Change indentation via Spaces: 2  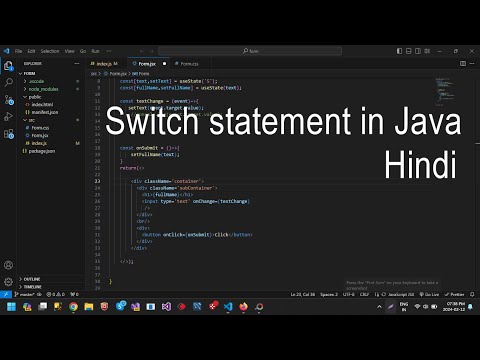pos(329,294)
